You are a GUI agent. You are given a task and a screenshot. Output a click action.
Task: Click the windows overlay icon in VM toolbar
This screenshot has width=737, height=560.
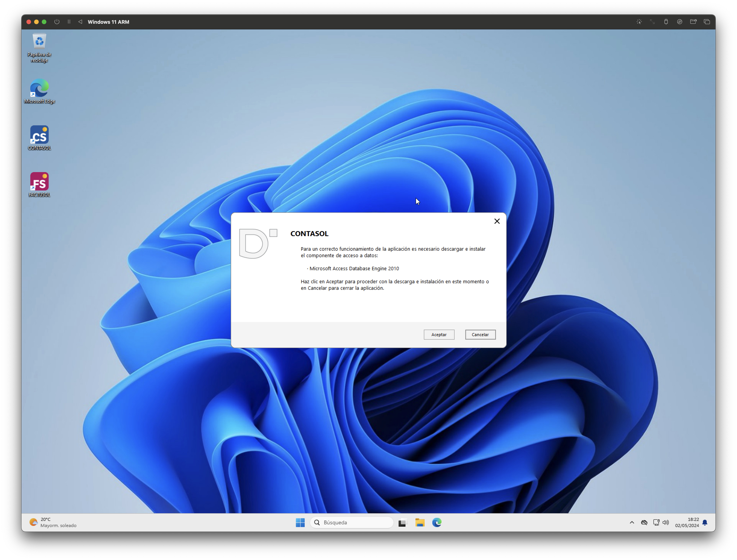(x=707, y=22)
